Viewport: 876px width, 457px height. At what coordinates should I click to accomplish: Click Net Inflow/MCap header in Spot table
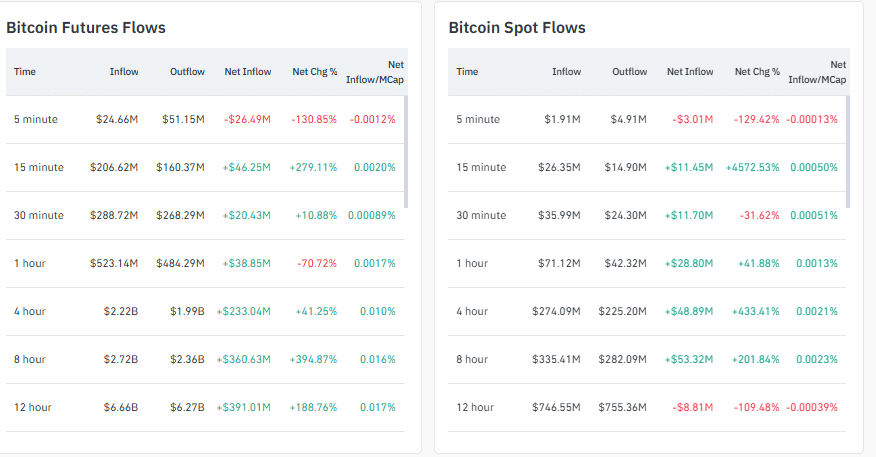click(x=817, y=72)
